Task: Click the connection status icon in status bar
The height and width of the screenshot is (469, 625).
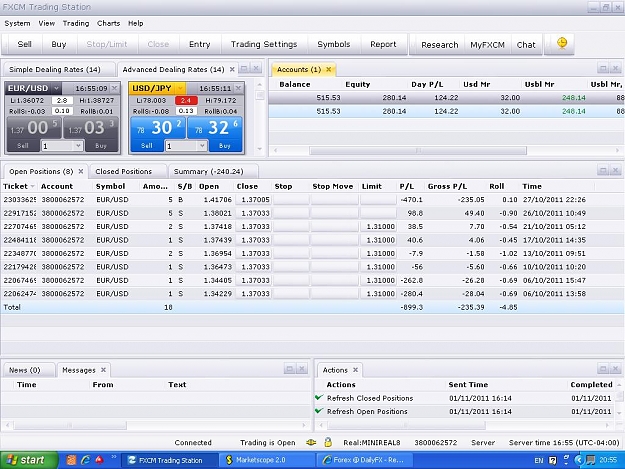Action: pyautogui.click(x=311, y=442)
